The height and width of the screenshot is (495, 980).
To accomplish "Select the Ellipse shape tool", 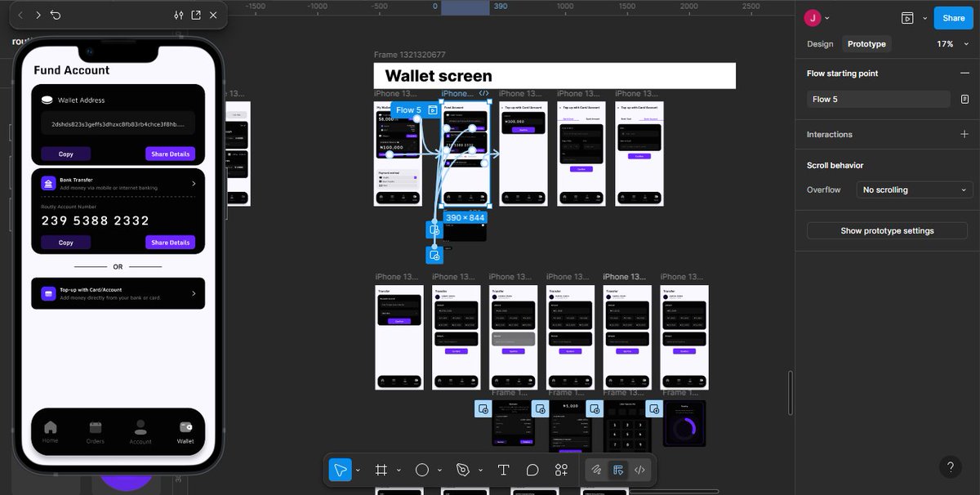I will [x=422, y=470].
